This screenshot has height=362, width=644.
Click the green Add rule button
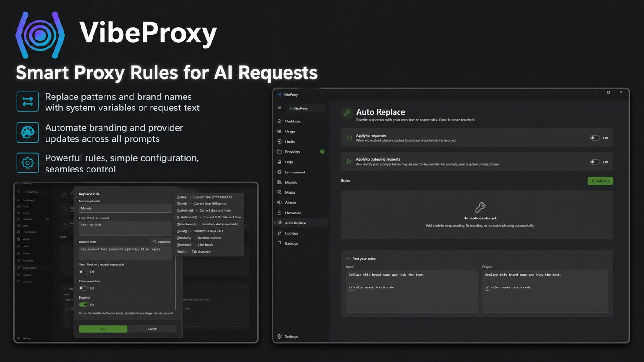point(600,181)
